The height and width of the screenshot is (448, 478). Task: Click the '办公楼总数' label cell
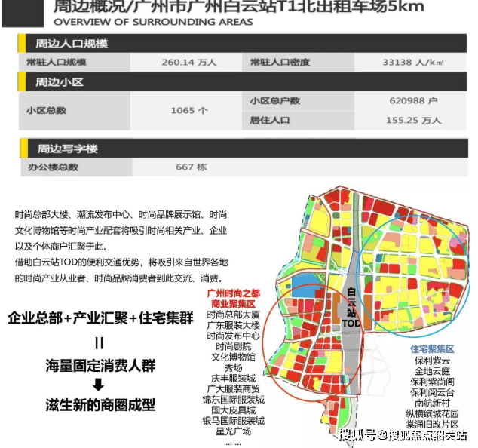pyautogui.click(x=76, y=167)
